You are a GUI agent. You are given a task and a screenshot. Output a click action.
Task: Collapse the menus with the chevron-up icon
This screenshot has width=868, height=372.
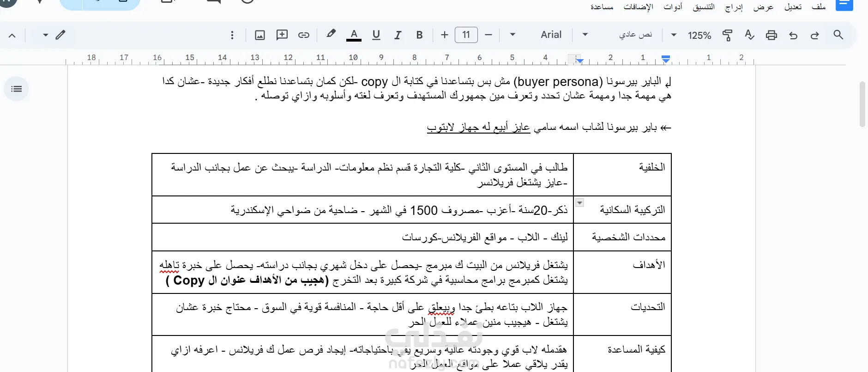point(12,35)
